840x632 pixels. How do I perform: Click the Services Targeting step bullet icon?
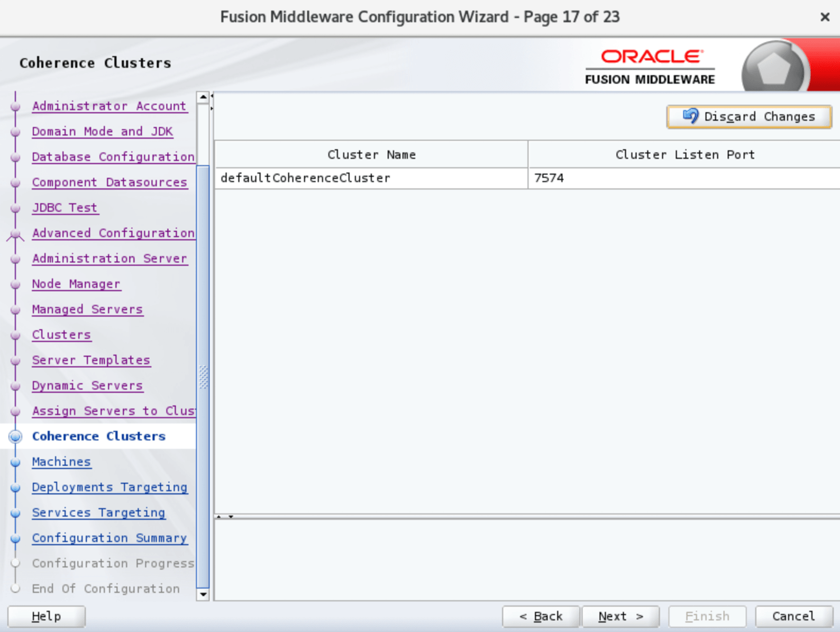click(x=15, y=513)
